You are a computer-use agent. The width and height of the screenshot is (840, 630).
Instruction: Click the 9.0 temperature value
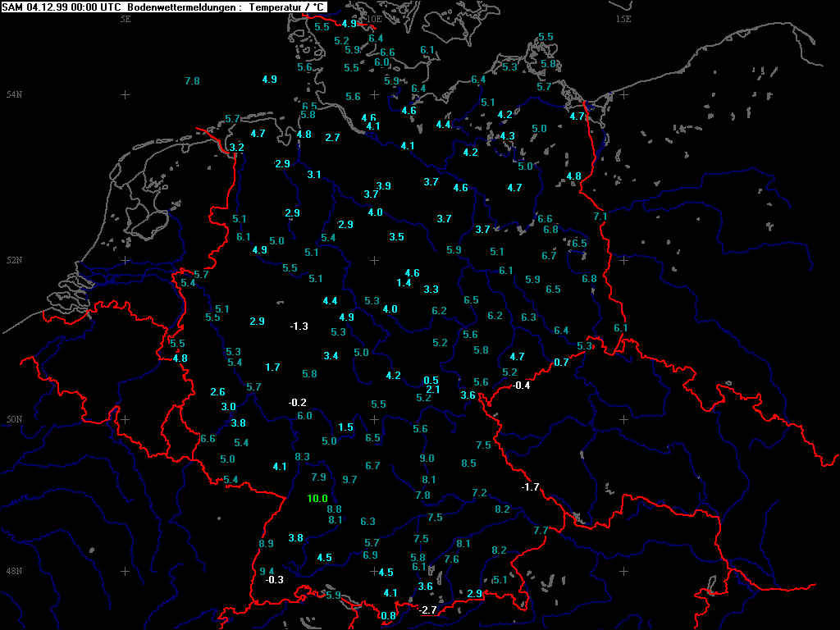[427, 459]
